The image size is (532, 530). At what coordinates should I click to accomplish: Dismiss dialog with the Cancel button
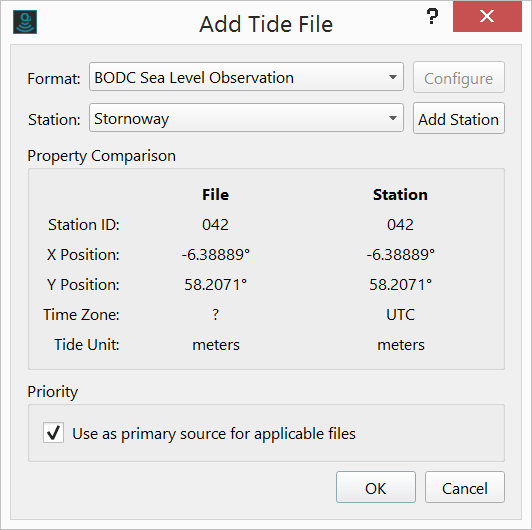point(465,487)
